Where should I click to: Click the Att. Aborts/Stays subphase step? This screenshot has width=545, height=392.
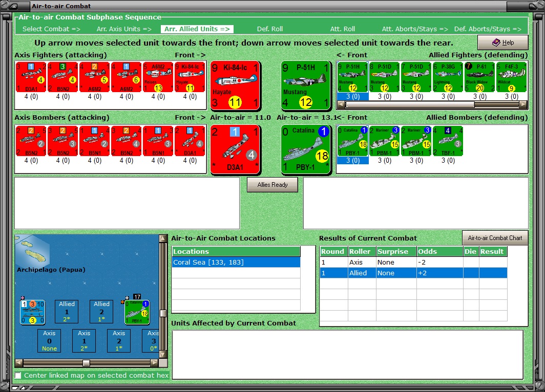click(x=415, y=29)
